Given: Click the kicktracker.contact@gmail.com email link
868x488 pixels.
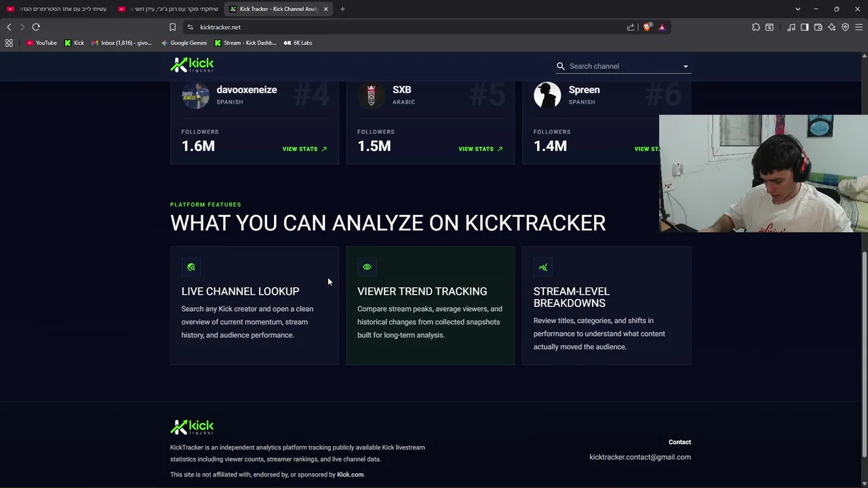Looking at the screenshot, I should 640,457.
